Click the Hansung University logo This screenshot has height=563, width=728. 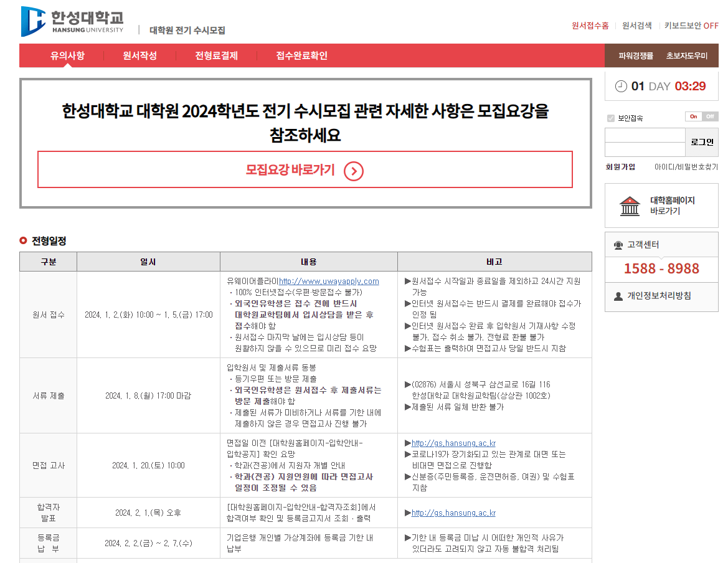(72, 22)
